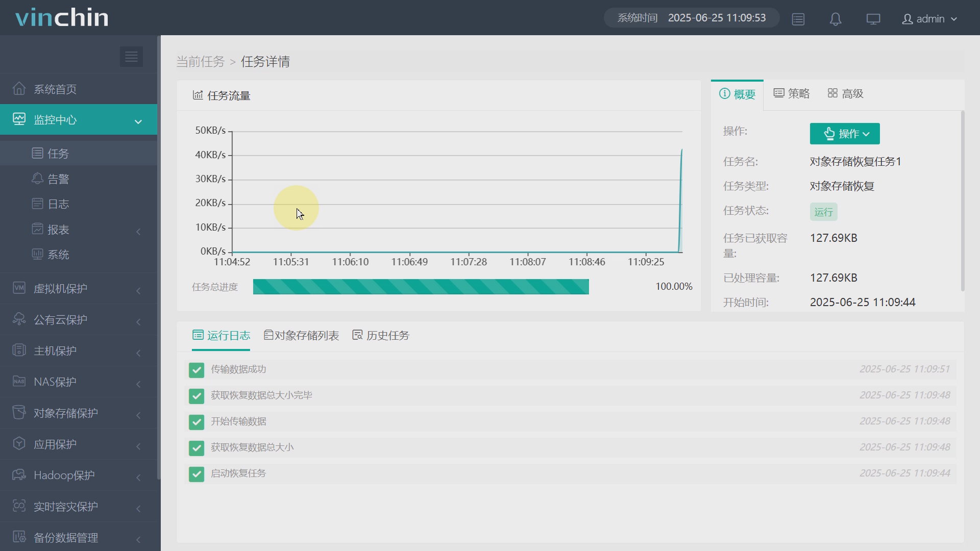Click the monitor screen icon in header
The height and width of the screenshot is (551, 980).
873,19
